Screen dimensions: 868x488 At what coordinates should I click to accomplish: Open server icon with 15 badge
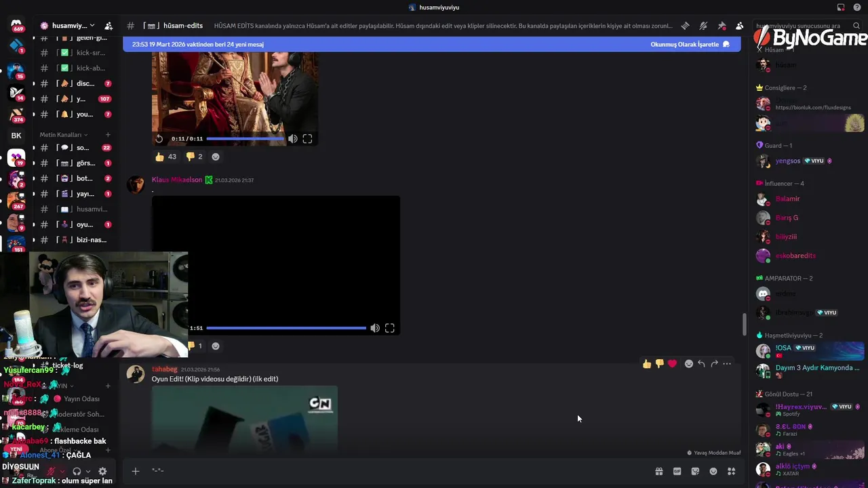coord(16,70)
